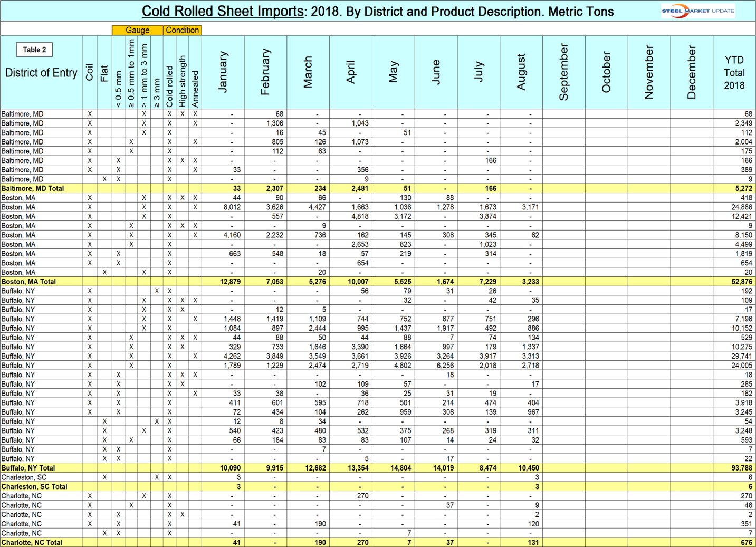The image size is (756, 547).
Task: Select the YTD Total 2018 header
Action: (734, 73)
